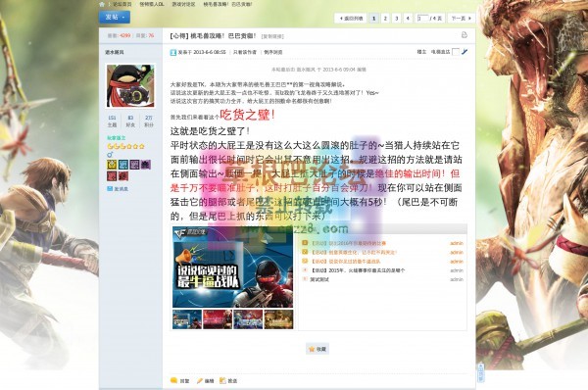Show only this author's posts 只看该作者
The image size is (588, 390).
[x=245, y=52]
